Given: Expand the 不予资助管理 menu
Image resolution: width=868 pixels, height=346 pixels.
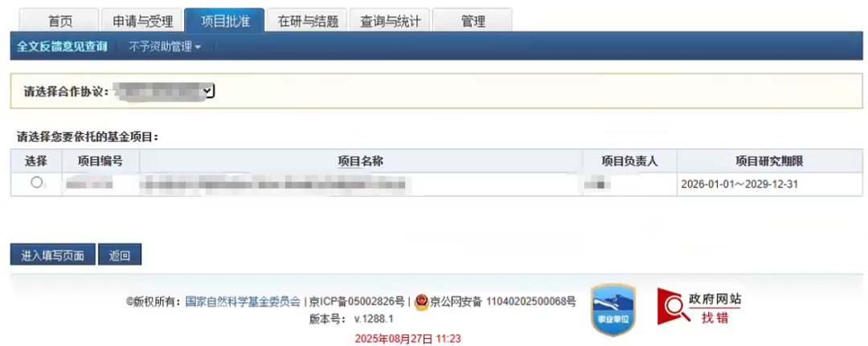Looking at the screenshot, I should pyautogui.click(x=165, y=47).
